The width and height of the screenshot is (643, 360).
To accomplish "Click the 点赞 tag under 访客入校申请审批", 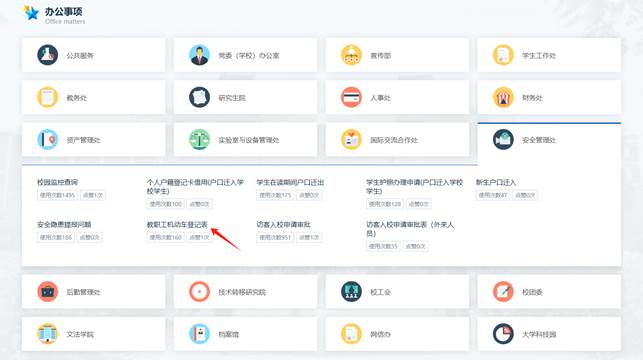I will point(309,237).
